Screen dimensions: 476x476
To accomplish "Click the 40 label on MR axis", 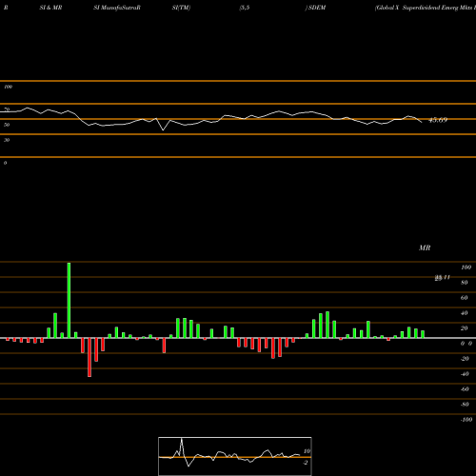I will [465, 313].
